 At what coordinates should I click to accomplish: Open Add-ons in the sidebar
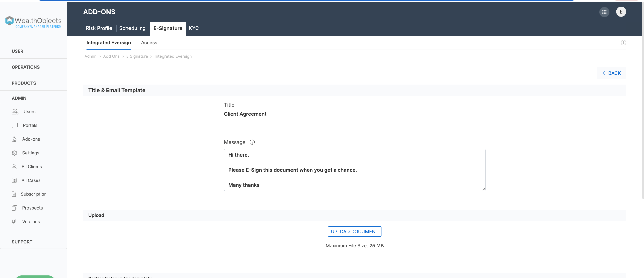[x=31, y=139]
